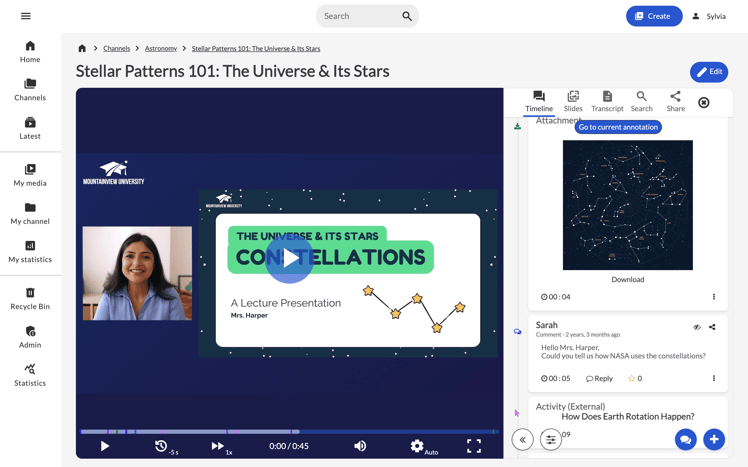Open the chat bubble comments button
This screenshot has height=467, width=748.
coord(685,439)
